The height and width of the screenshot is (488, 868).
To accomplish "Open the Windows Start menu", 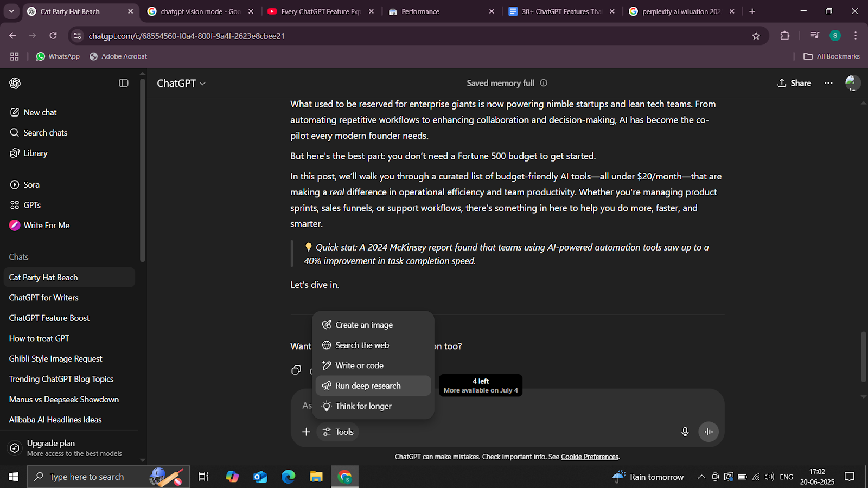I will tap(14, 477).
